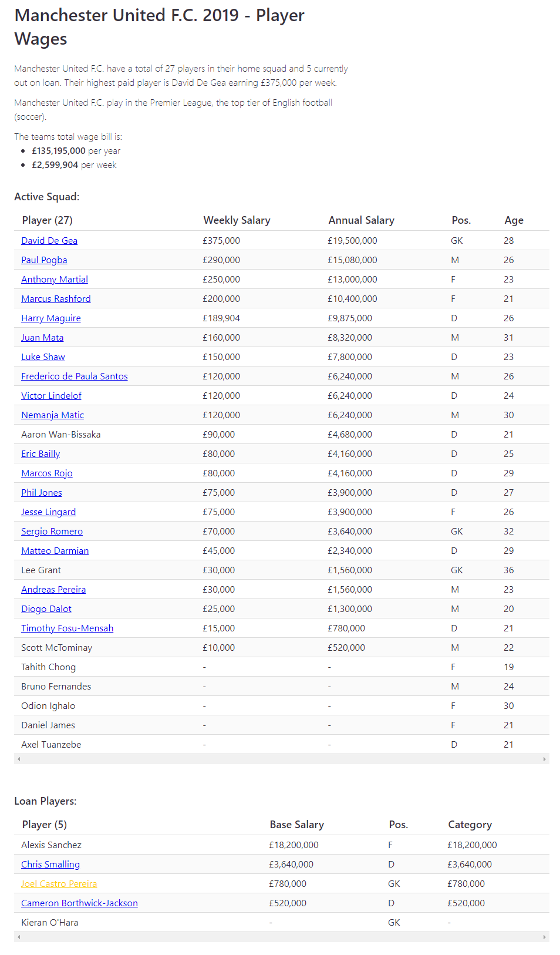
Task: Click the page title heading
Action: [x=159, y=26]
